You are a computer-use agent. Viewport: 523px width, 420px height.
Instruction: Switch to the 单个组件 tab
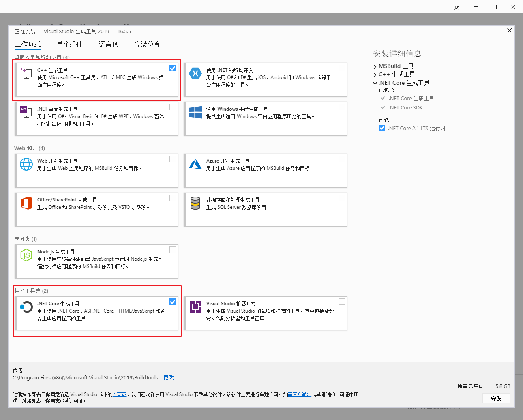69,44
